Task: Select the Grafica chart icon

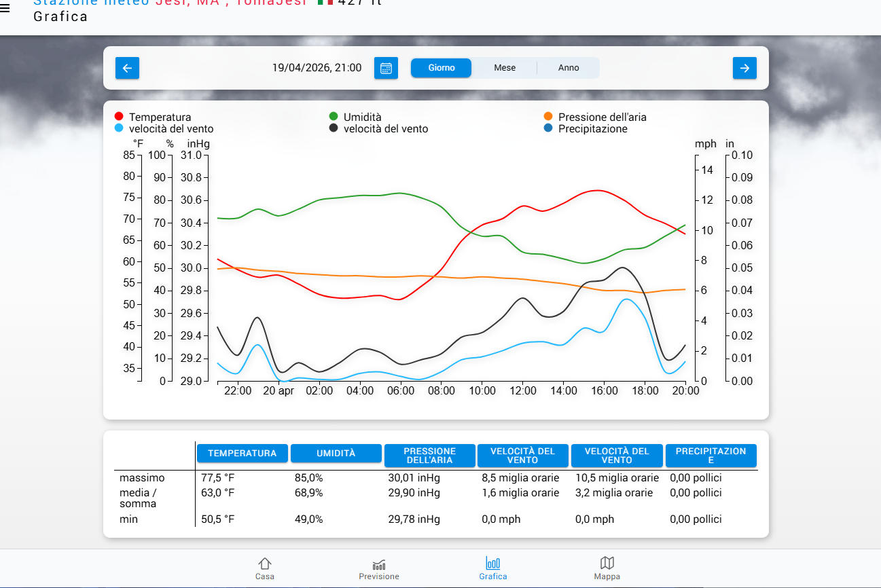Action: point(493,568)
